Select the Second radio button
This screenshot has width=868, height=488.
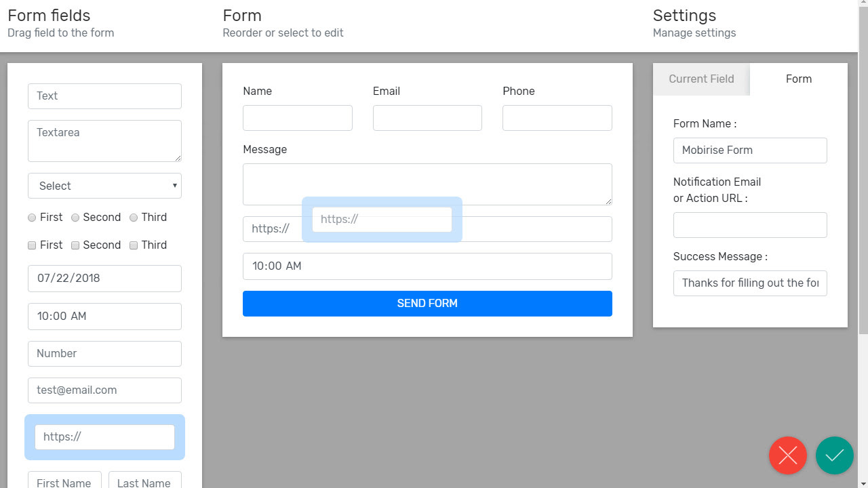pos(75,218)
